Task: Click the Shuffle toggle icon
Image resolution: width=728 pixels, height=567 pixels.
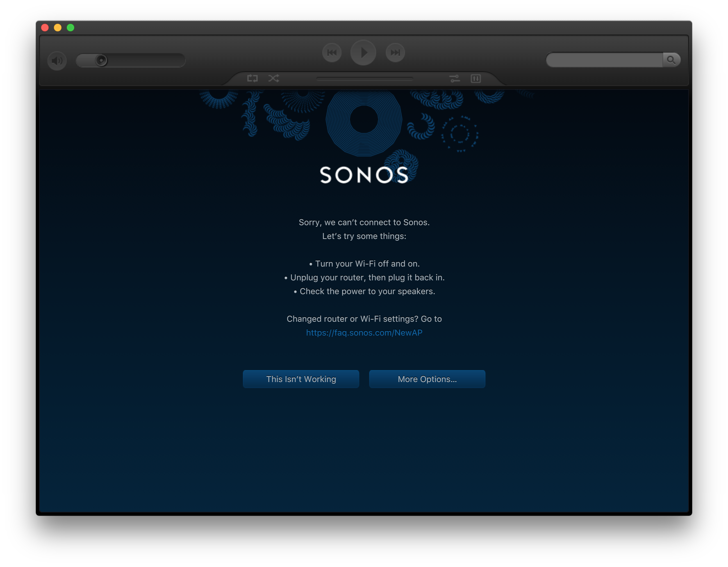Action: click(272, 79)
